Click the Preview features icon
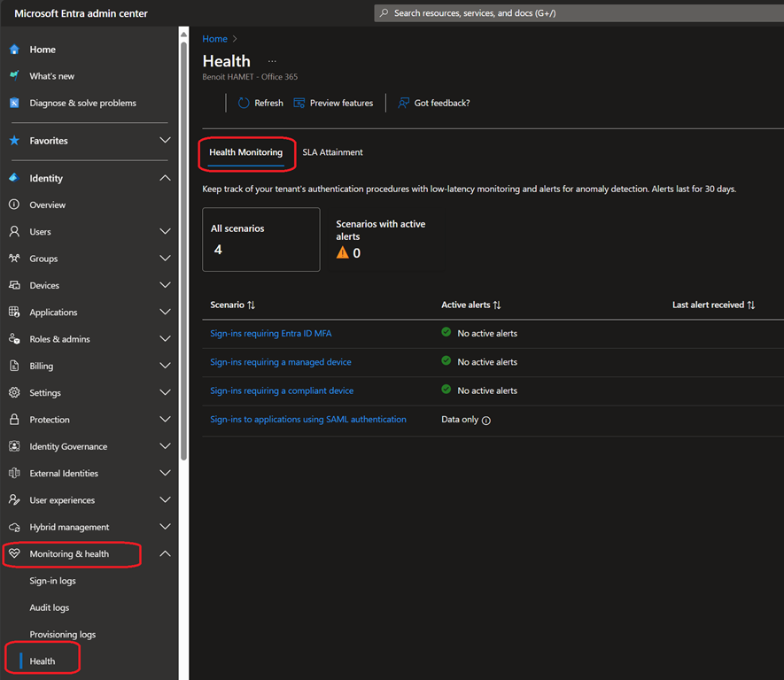 [x=299, y=103]
